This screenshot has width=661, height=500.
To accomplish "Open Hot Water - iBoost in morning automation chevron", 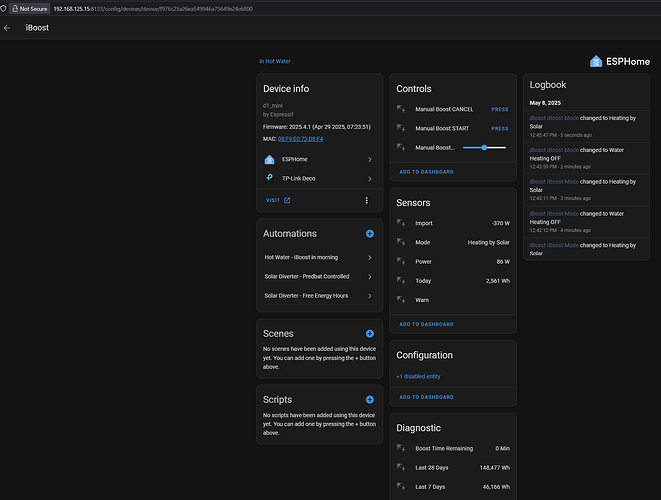I will [370, 258].
